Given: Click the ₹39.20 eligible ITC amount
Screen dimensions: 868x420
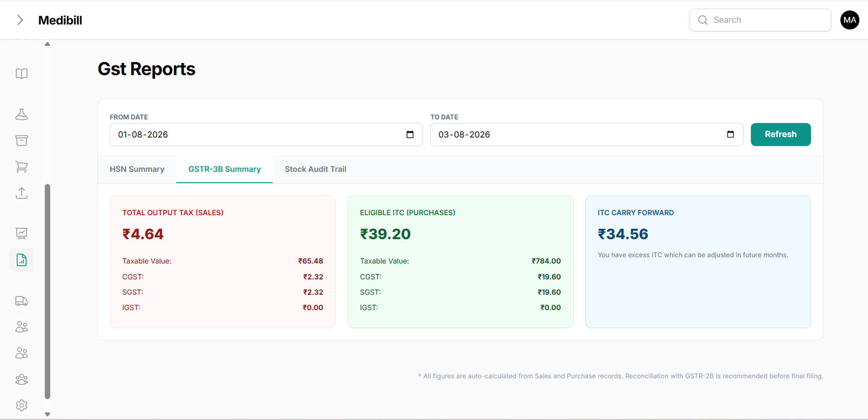Looking at the screenshot, I should click(385, 234).
